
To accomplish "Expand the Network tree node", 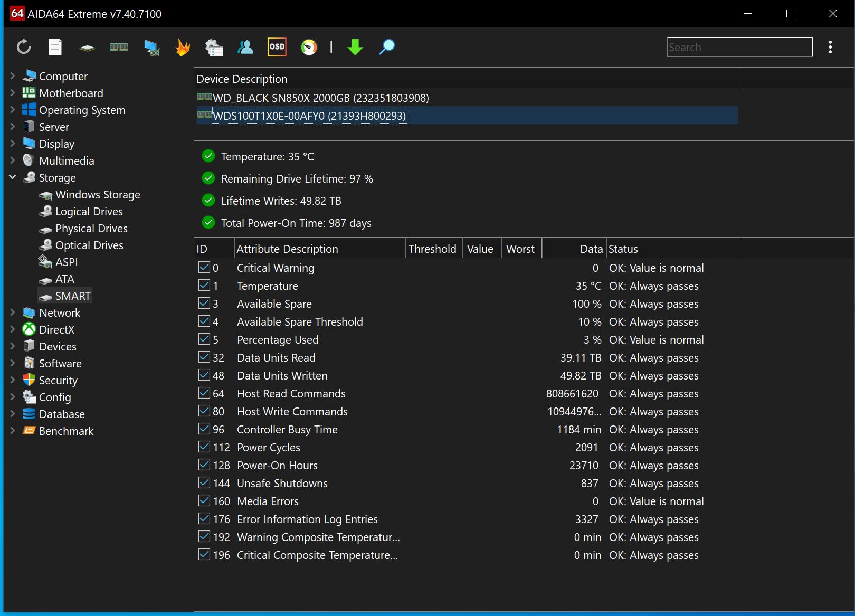I will coord(13,312).
